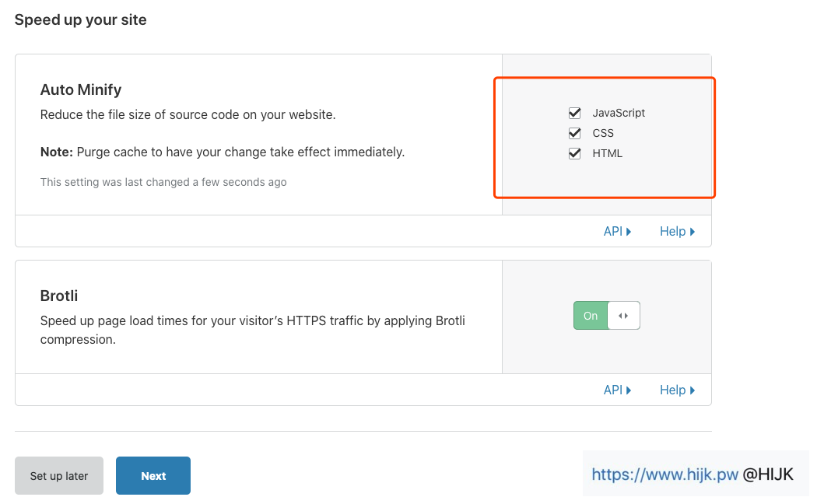Image resolution: width=817 pixels, height=504 pixels.
Task: Click the CSS label text
Action: [603, 133]
